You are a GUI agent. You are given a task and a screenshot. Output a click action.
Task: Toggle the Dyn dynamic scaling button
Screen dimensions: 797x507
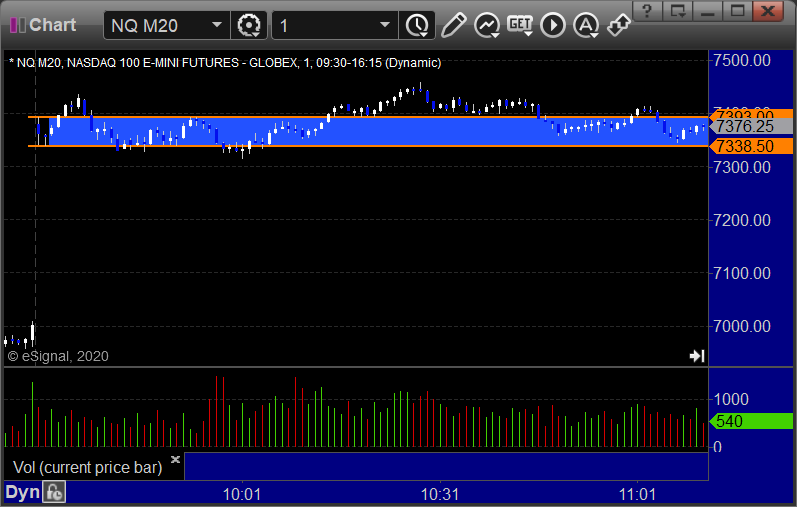tap(22, 492)
